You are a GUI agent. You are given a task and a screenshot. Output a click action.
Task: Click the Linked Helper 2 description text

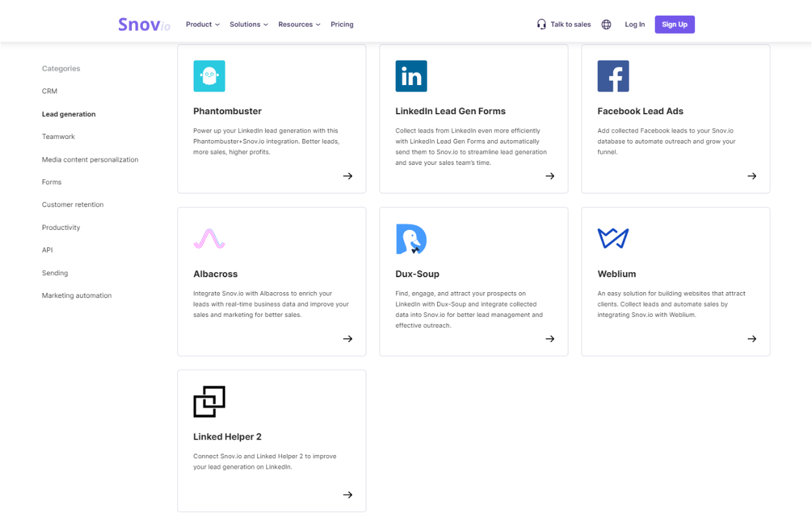click(265, 462)
